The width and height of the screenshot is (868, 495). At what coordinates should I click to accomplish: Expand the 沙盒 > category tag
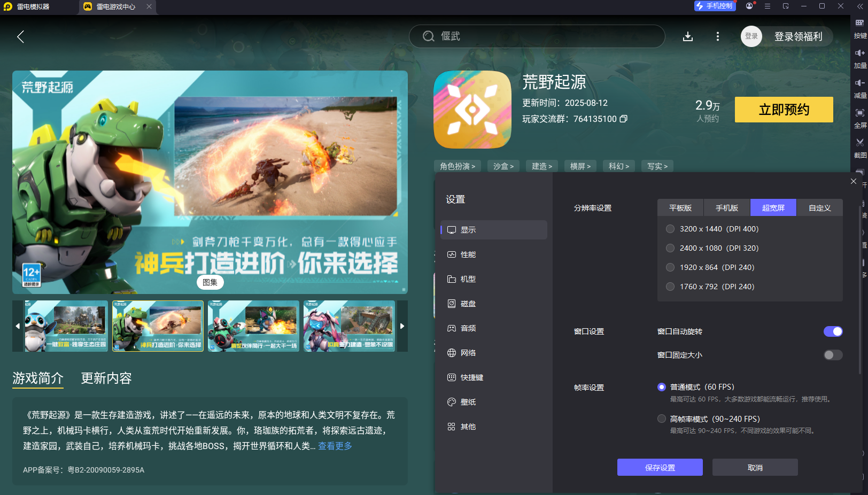tap(503, 166)
